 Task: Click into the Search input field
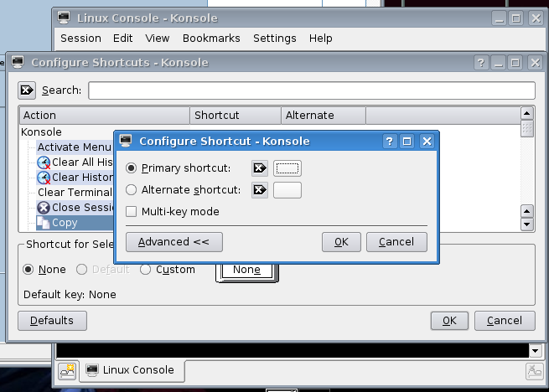pos(312,90)
